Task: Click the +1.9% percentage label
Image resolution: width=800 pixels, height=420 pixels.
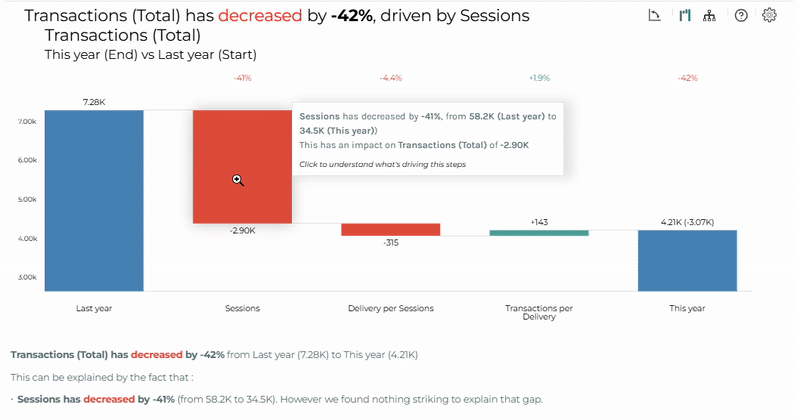Action: [x=539, y=78]
